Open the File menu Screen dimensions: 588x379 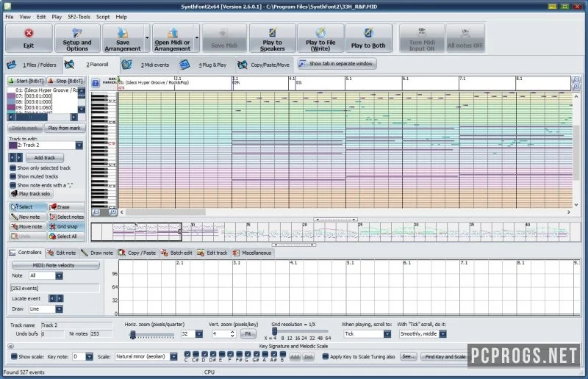10,17
